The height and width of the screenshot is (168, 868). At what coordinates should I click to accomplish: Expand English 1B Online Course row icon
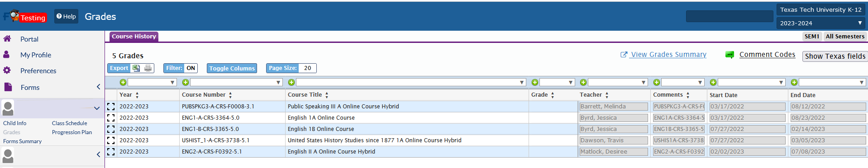(111, 129)
